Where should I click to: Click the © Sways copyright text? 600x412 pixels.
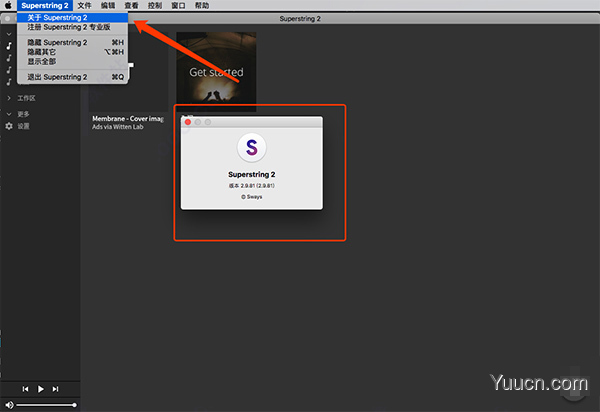pyautogui.click(x=251, y=197)
